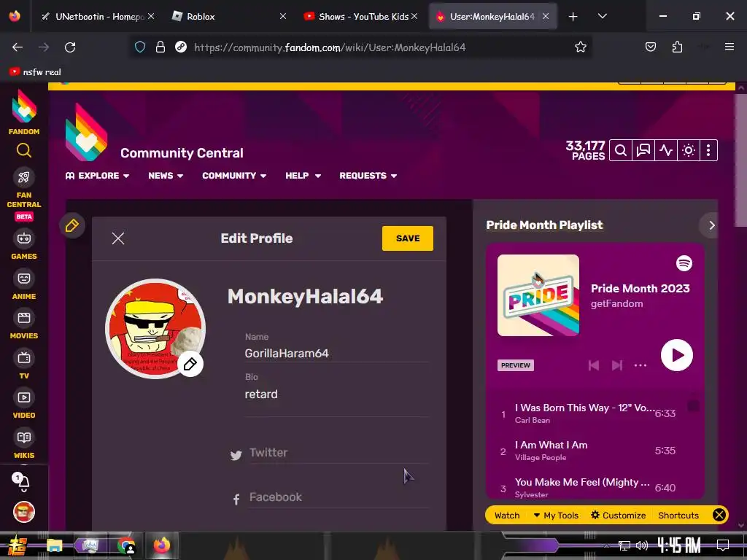Open the Games sidebar icon

pyautogui.click(x=24, y=238)
